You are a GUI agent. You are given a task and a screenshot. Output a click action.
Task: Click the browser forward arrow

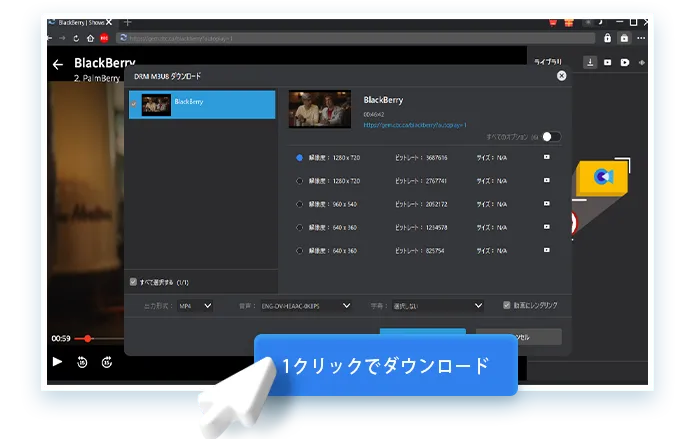(62, 39)
